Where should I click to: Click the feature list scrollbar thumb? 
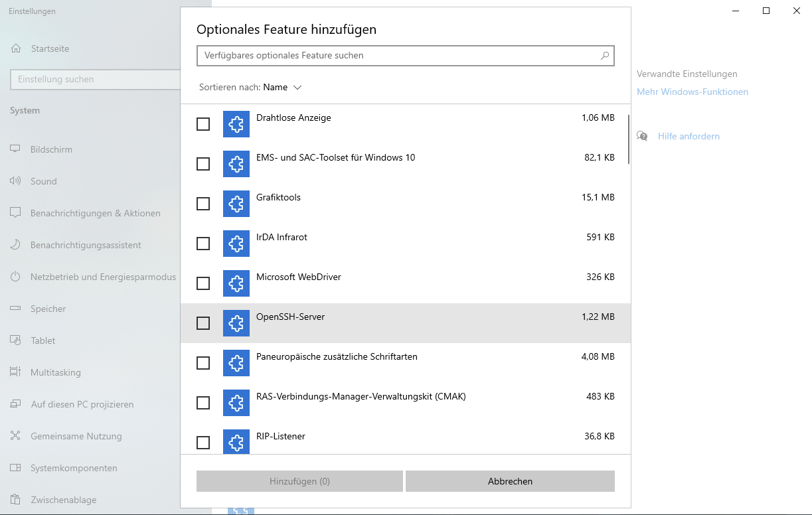[x=628, y=139]
